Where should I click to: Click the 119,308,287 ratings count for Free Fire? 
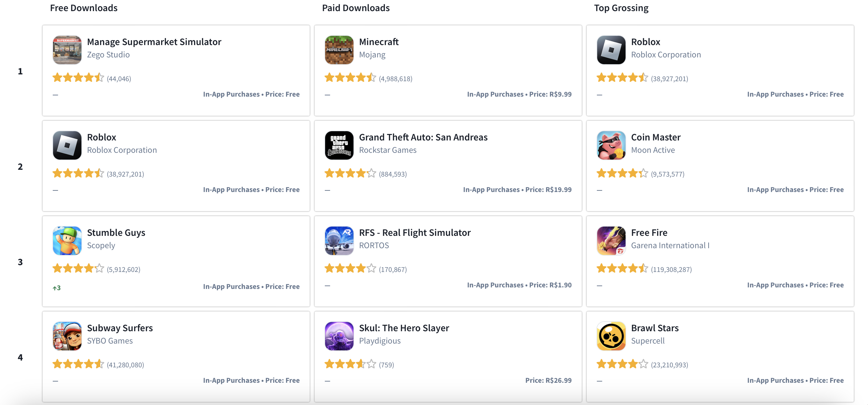click(x=671, y=269)
